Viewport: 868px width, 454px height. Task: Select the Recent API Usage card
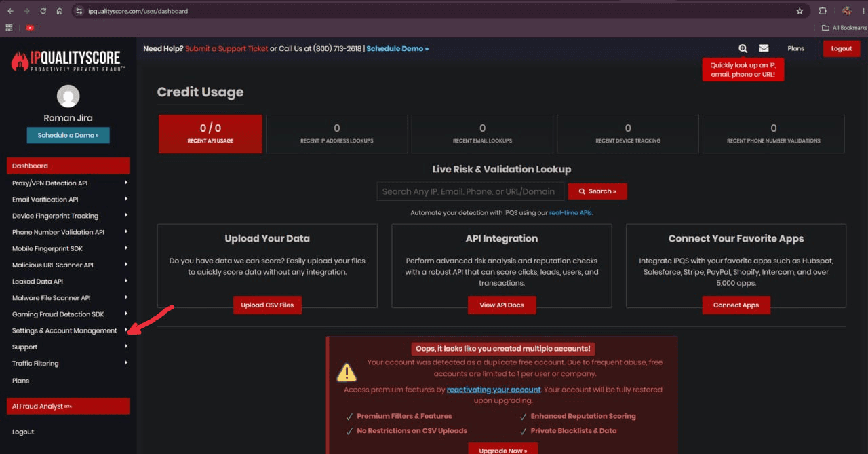[x=210, y=134]
